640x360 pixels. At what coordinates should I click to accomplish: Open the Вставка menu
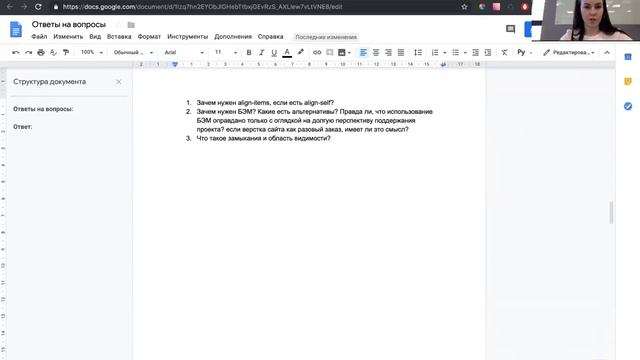(119, 37)
